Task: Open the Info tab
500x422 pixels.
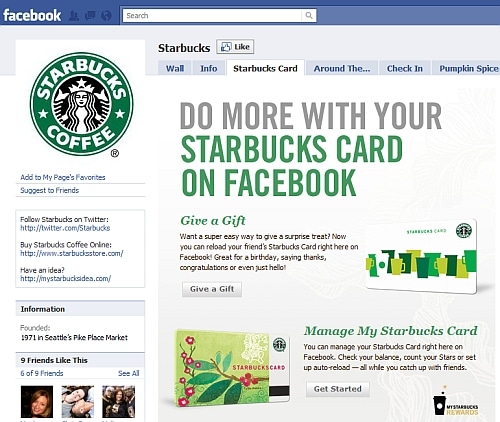Action: pos(208,68)
